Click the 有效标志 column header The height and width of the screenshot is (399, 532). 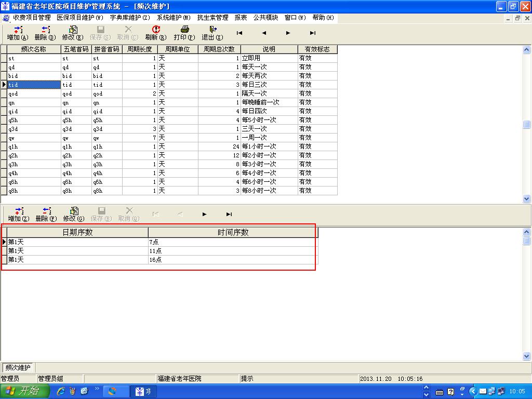[317, 49]
